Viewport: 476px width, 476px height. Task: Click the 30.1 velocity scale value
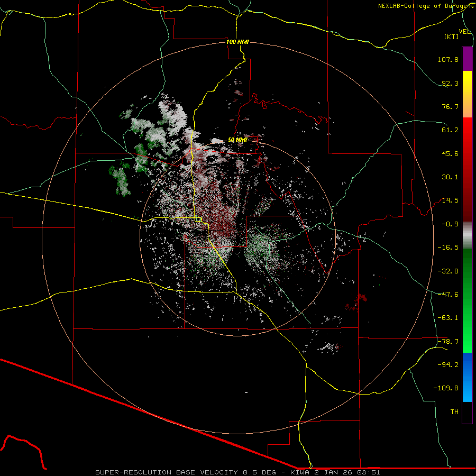pos(450,177)
